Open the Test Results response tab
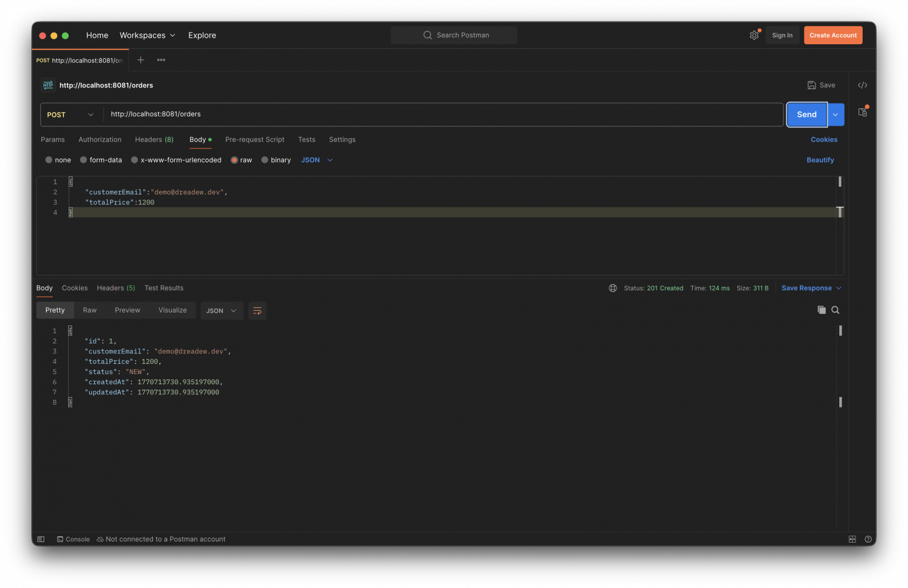This screenshot has width=908, height=588. click(x=164, y=288)
